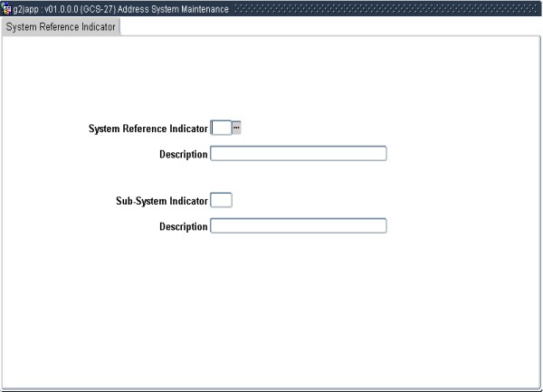Click the System Reference Indicator field label
This screenshot has width=543, height=392.
coord(148,129)
